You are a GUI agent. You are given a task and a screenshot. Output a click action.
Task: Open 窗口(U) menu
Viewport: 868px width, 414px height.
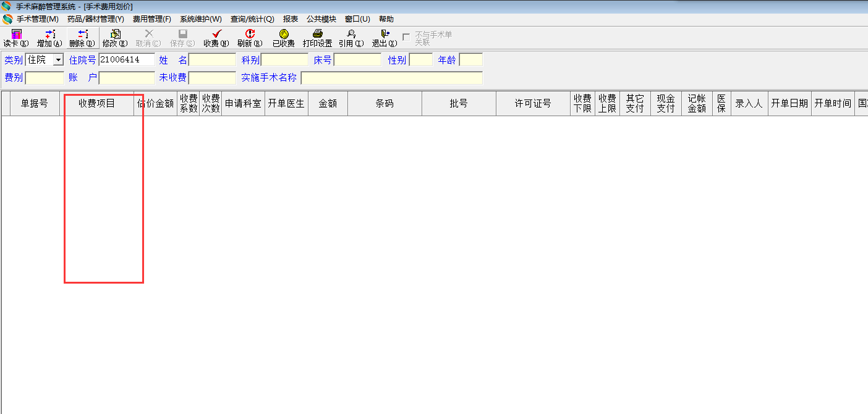pyautogui.click(x=357, y=19)
